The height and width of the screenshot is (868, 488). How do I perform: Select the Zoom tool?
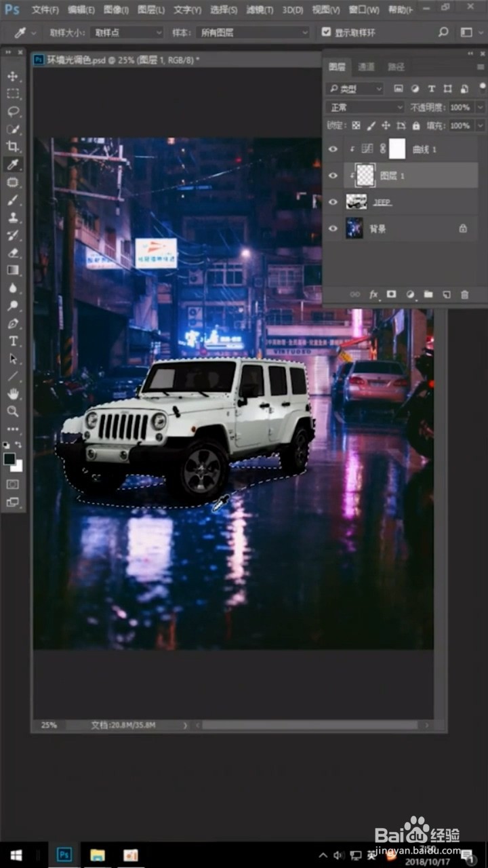point(13,412)
